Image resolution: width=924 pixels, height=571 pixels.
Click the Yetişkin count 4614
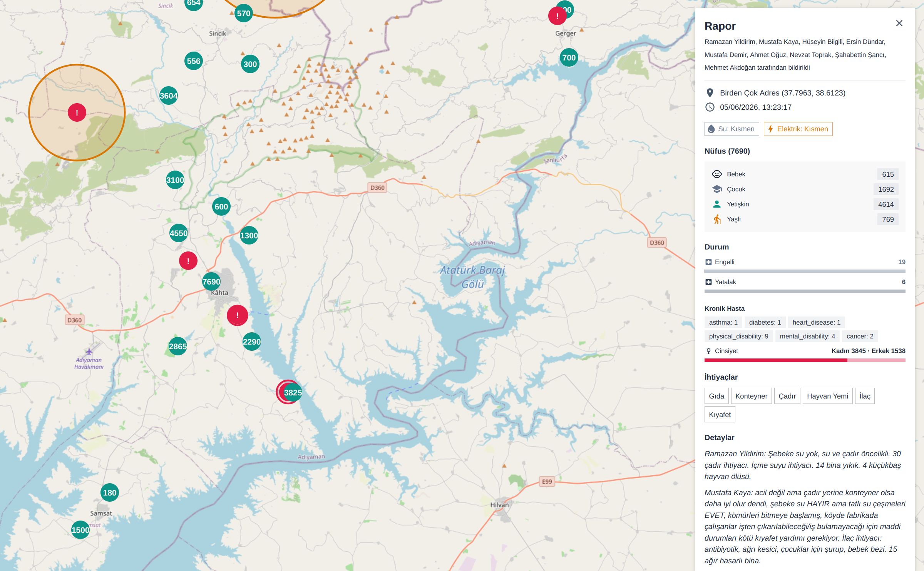point(886,204)
